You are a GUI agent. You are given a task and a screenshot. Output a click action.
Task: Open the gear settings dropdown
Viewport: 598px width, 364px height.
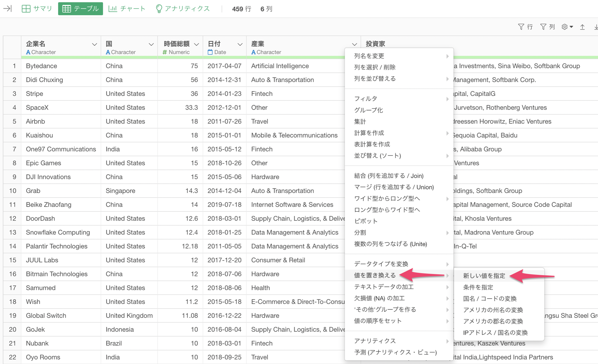(x=567, y=27)
